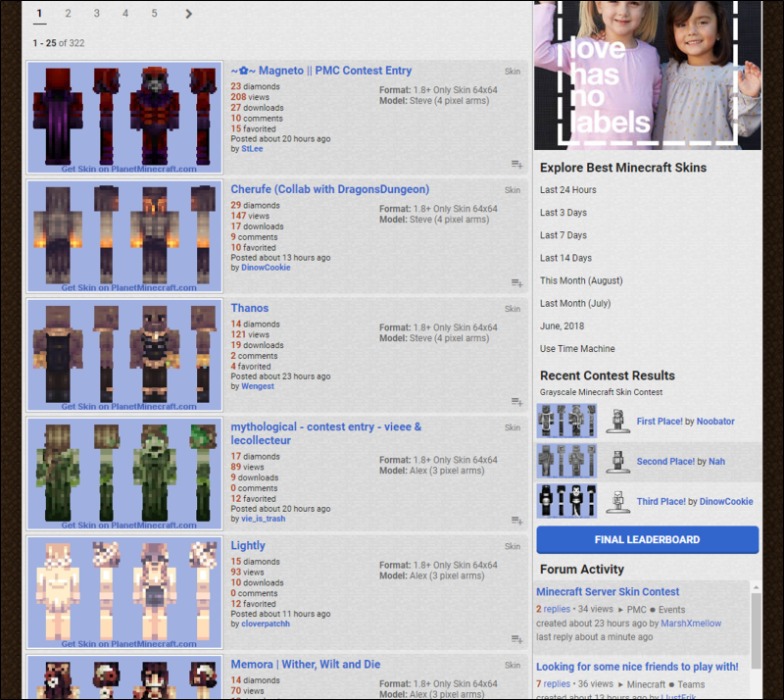The height and width of the screenshot is (700, 784).
Task: Open Magneto PMC Contest Entry skin
Action: click(321, 71)
